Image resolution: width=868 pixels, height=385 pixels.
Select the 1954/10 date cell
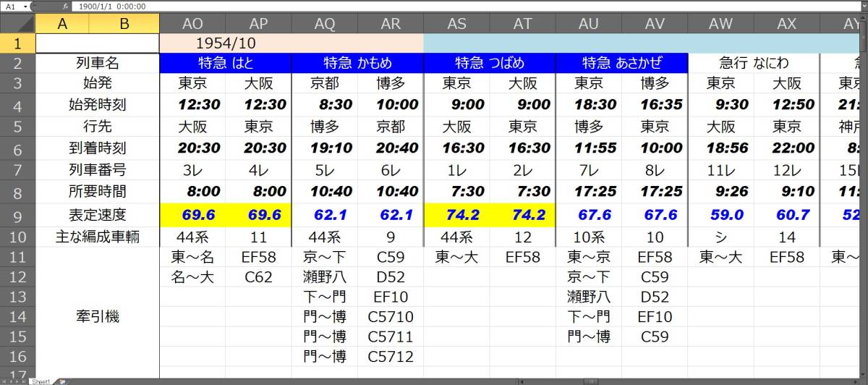226,43
